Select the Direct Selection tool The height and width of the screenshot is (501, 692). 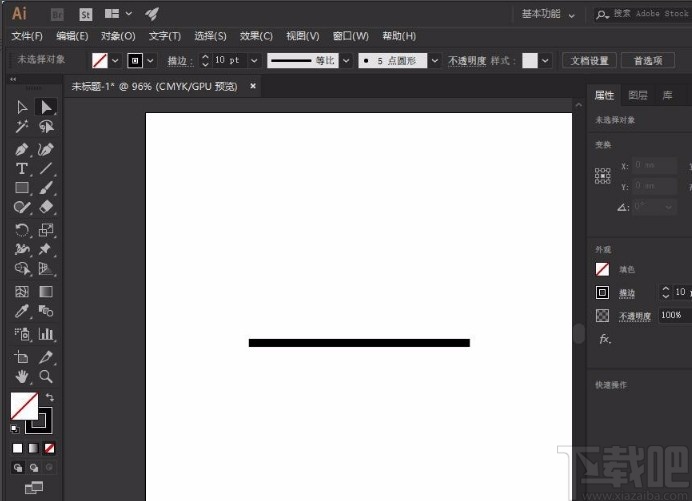click(46, 107)
